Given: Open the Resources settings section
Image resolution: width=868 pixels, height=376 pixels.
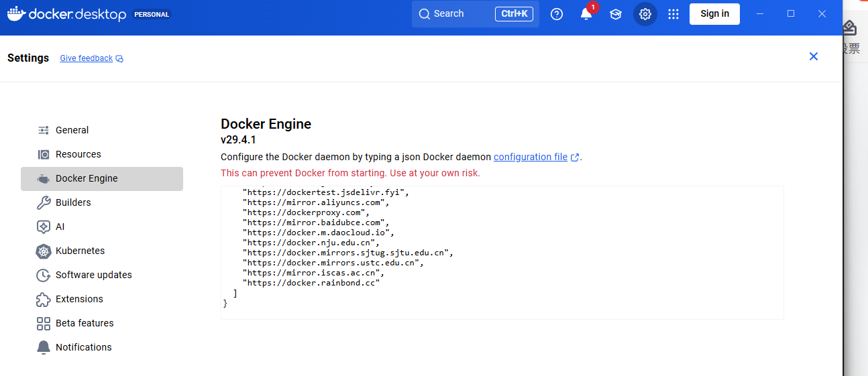Looking at the screenshot, I should [x=102, y=154].
